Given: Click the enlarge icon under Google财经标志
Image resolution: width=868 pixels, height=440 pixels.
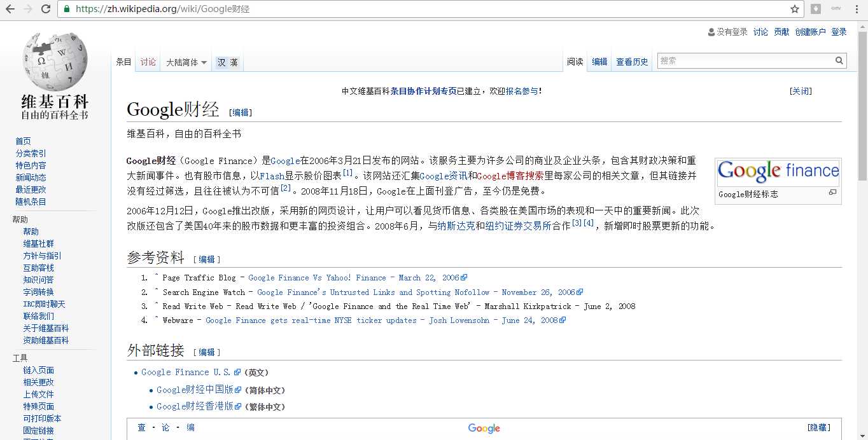Looking at the screenshot, I should (x=832, y=192).
